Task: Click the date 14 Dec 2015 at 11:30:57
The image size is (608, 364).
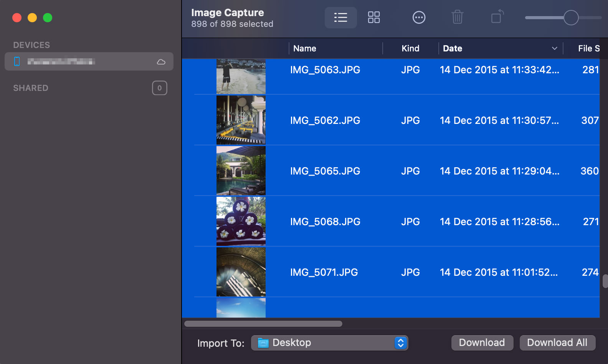Action: pyautogui.click(x=499, y=120)
